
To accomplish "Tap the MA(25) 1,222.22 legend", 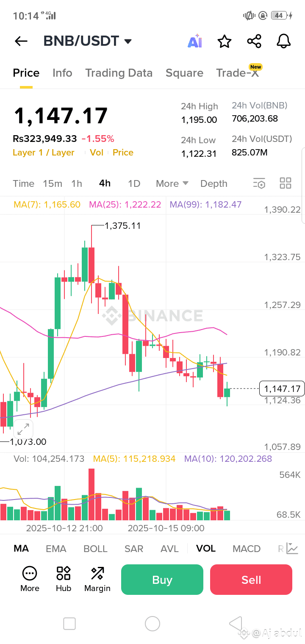I will coord(125,205).
